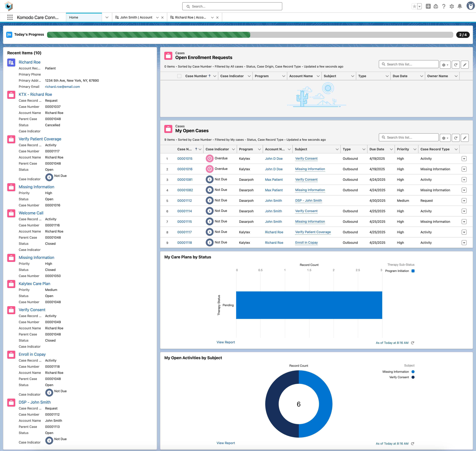Click the Pending blue chart bar
The width and height of the screenshot is (476, 451).
309,305
